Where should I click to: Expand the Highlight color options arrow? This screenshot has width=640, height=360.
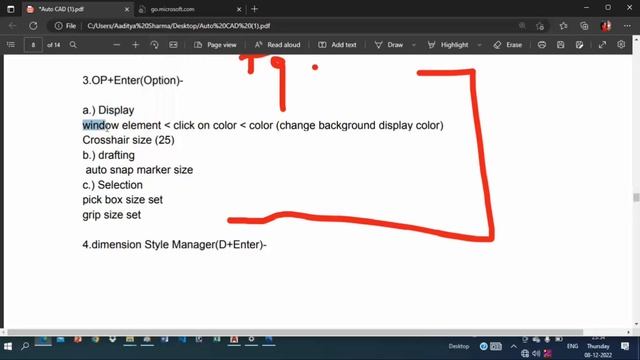point(480,45)
